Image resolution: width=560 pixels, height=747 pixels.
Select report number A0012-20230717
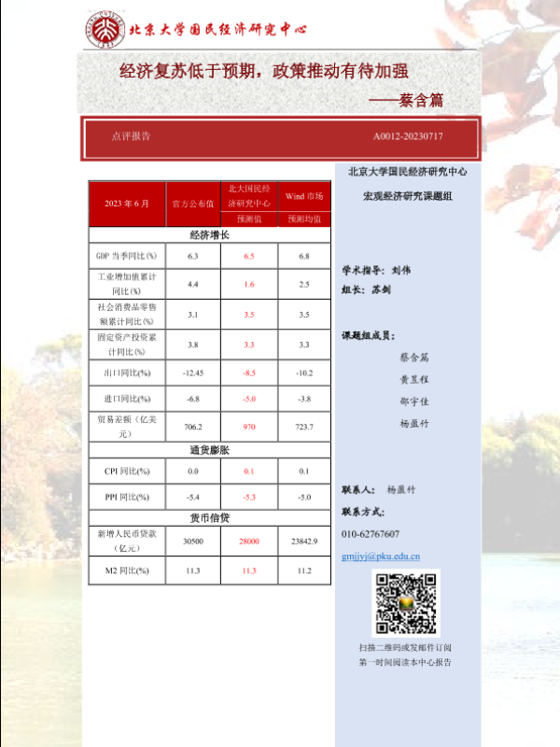(x=408, y=136)
